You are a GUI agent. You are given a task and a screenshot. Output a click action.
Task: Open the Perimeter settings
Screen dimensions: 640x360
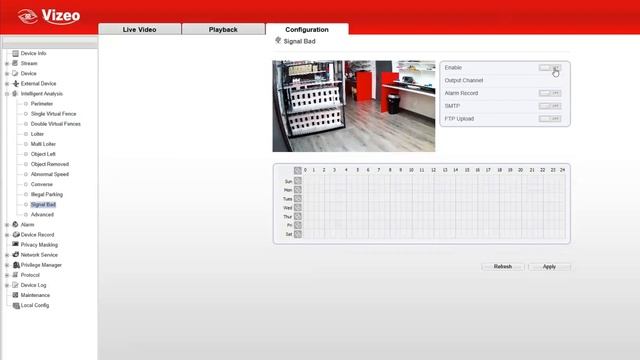point(42,104)
